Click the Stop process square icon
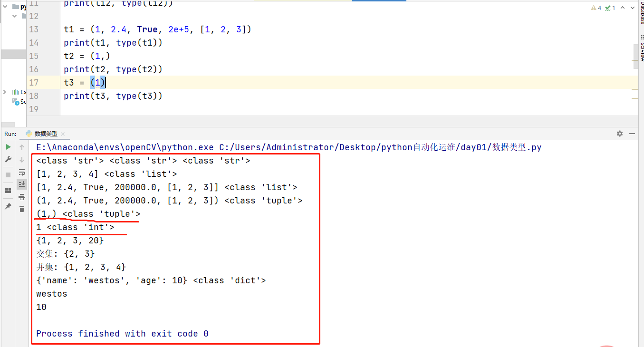 click(x=8, y=175)
